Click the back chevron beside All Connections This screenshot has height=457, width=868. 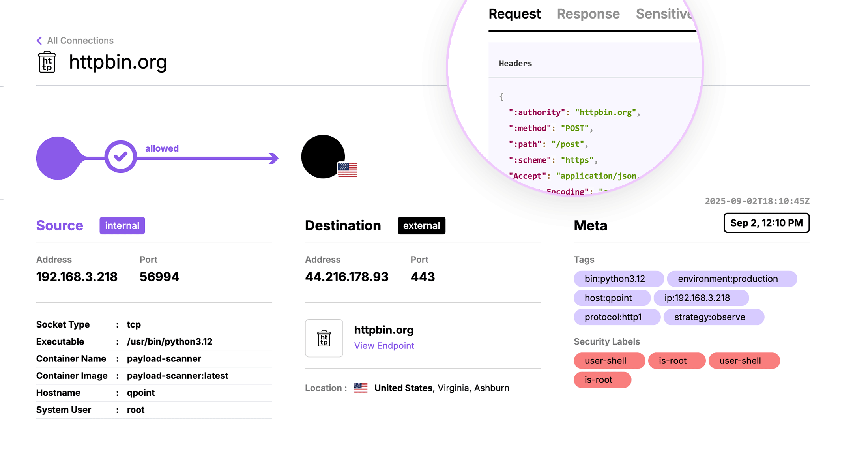point(39,41)
